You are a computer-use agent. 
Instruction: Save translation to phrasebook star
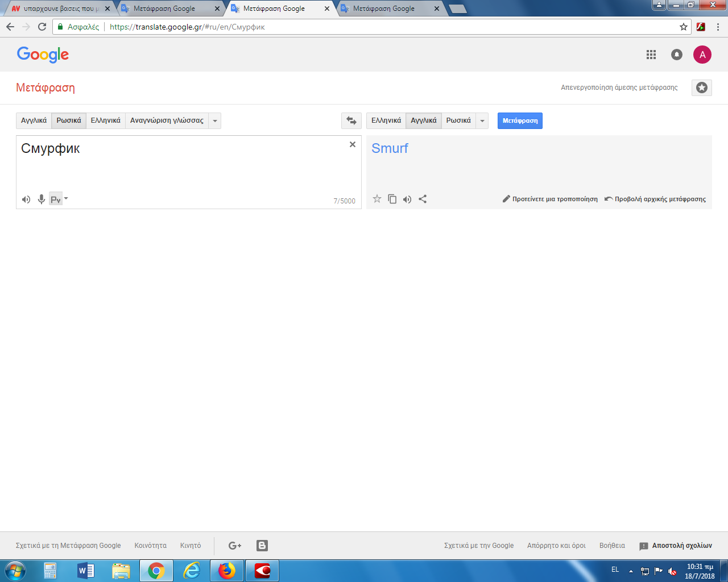coord(377,199)
